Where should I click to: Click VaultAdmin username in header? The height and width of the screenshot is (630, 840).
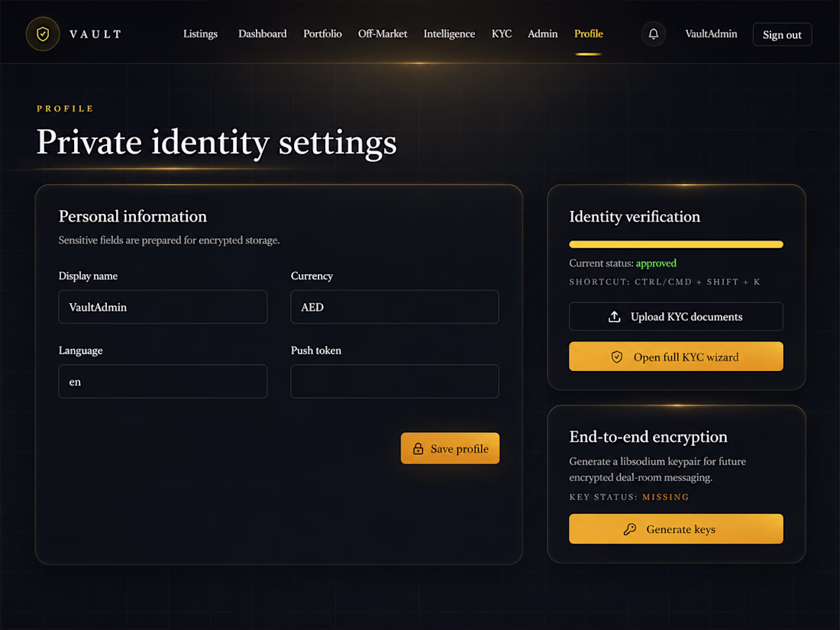click(x=711, y=34)
